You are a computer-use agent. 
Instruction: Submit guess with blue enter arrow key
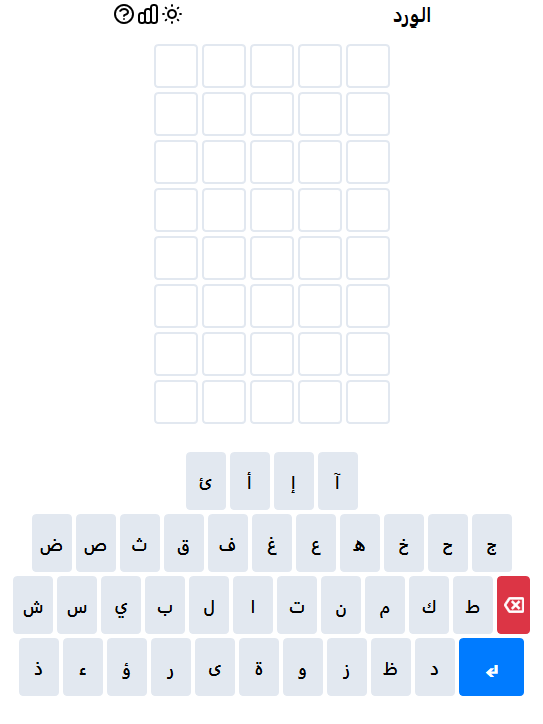(491, 667)
